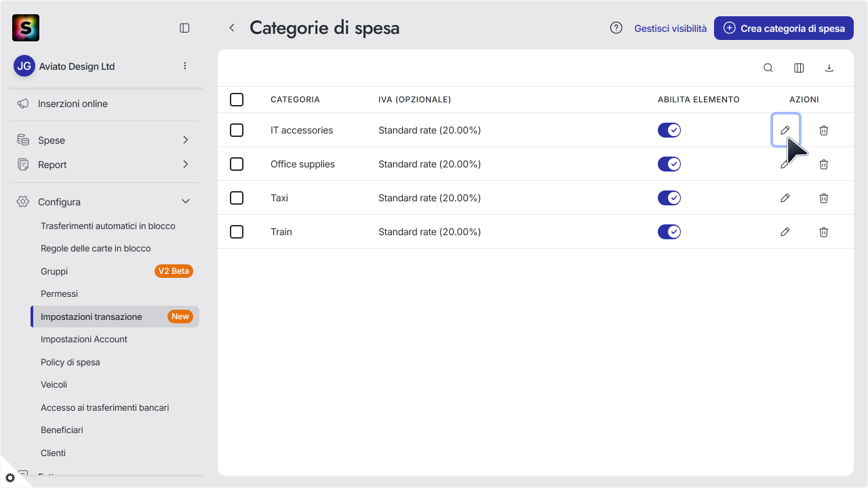Click the IVA (OPZIONALE) column header

(x=414, y=100)
